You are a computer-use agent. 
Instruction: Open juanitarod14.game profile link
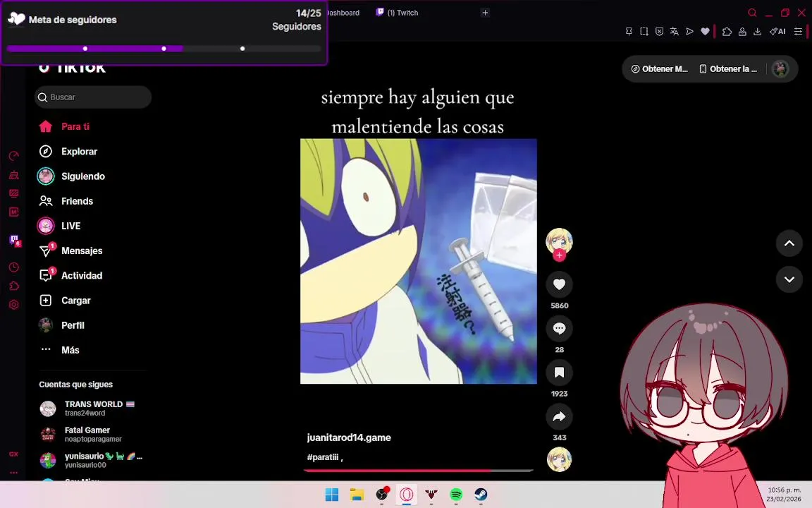coord(349,437)
